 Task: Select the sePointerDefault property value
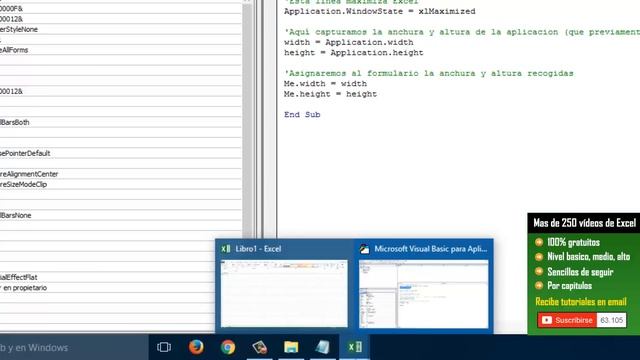click(25, 153)
